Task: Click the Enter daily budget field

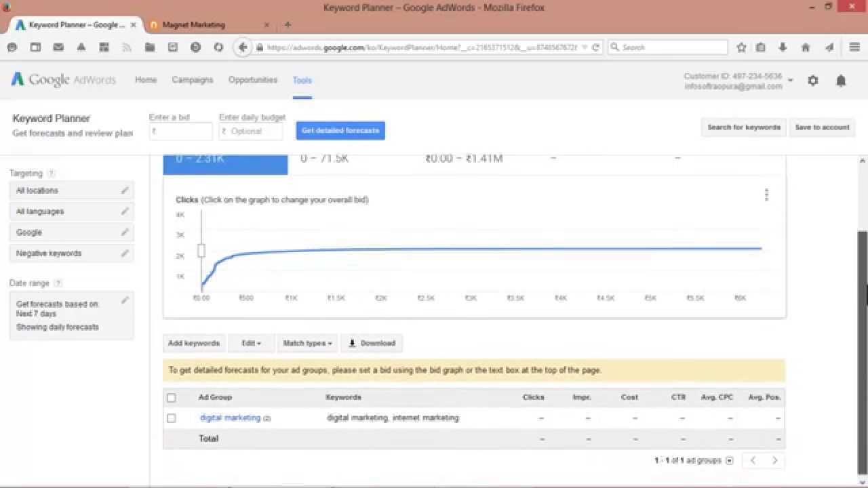Action: [x=251, y=131]
